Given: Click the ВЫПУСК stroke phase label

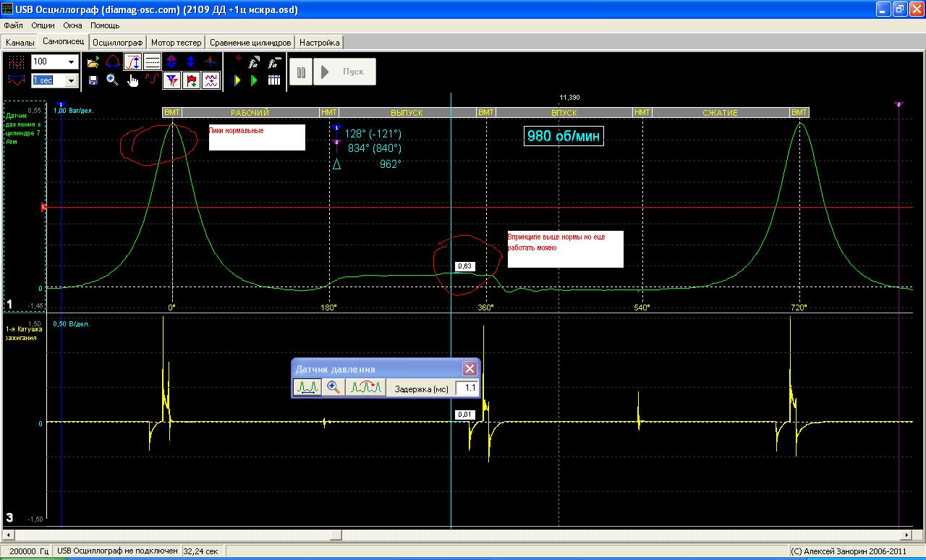Looking at the screenshot, I should coord(407,113).
